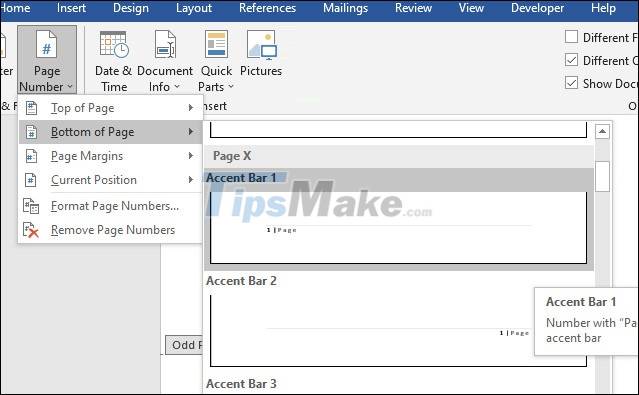Click the gallery scroll up arrow
This screenshot has height=395, width=639.
pyautogui.click(x=602, y=132)
